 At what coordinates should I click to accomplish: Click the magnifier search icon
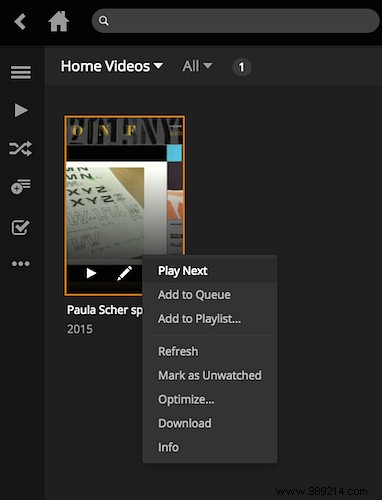(104, 21)
